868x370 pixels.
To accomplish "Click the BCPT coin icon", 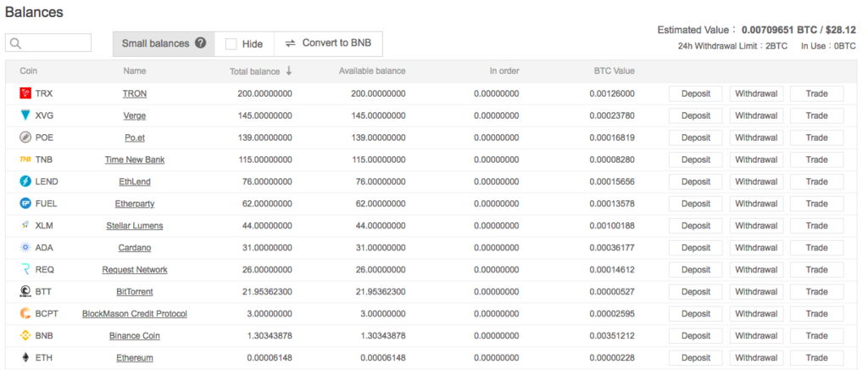I will 25,313.
